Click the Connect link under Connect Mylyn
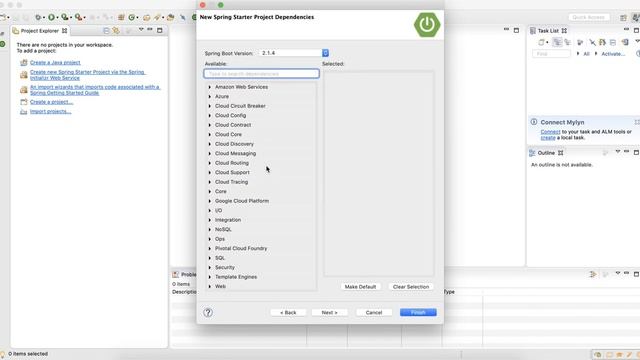 (x=550, y=132)
